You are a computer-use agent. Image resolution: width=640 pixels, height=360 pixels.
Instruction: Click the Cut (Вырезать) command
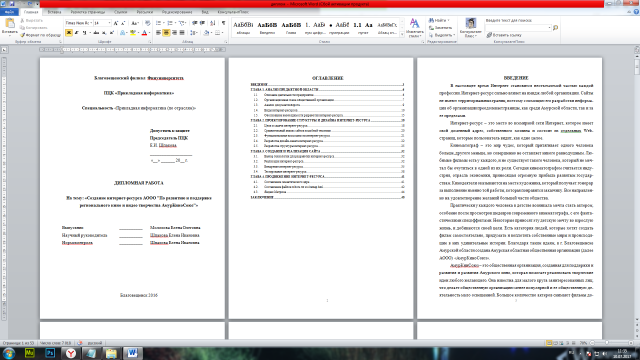pos(31,20)
